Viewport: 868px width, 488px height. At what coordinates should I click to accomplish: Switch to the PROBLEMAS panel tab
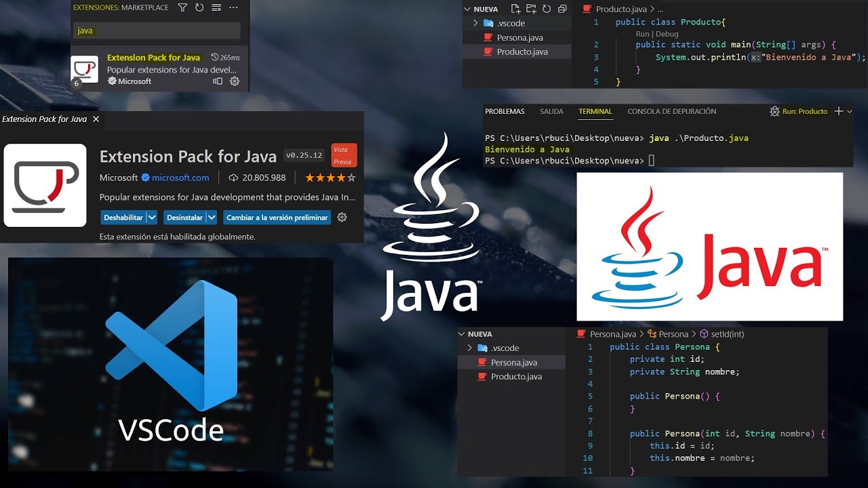pos(505,111)
